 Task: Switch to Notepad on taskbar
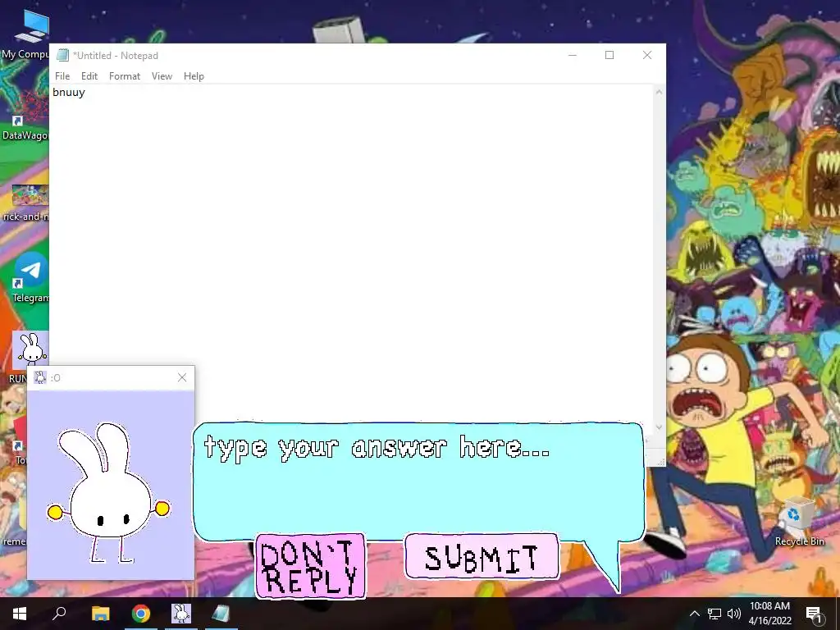coord(221,614)
